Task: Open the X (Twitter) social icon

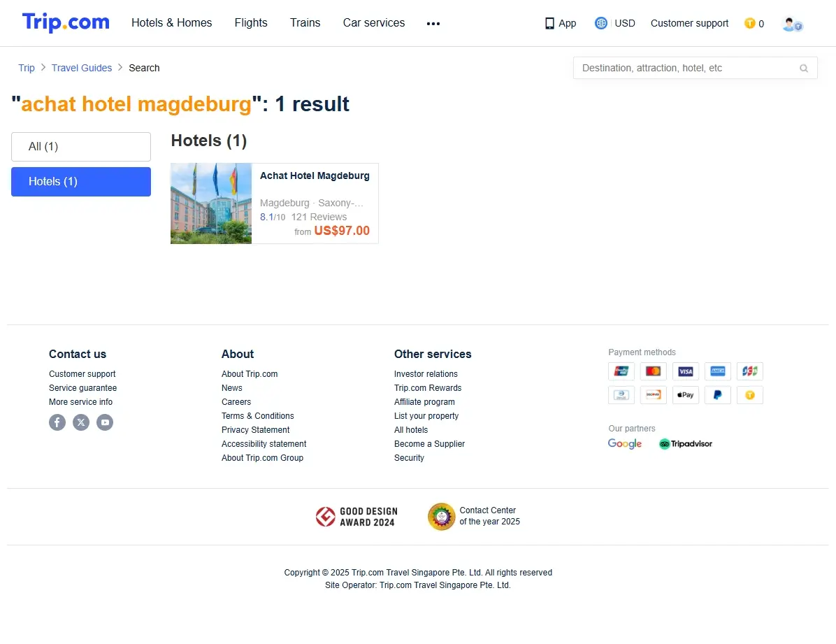Action: 81,422
